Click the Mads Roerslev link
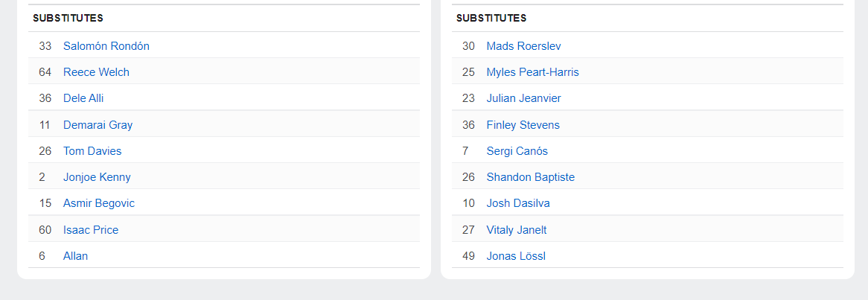 pos(523,46)
